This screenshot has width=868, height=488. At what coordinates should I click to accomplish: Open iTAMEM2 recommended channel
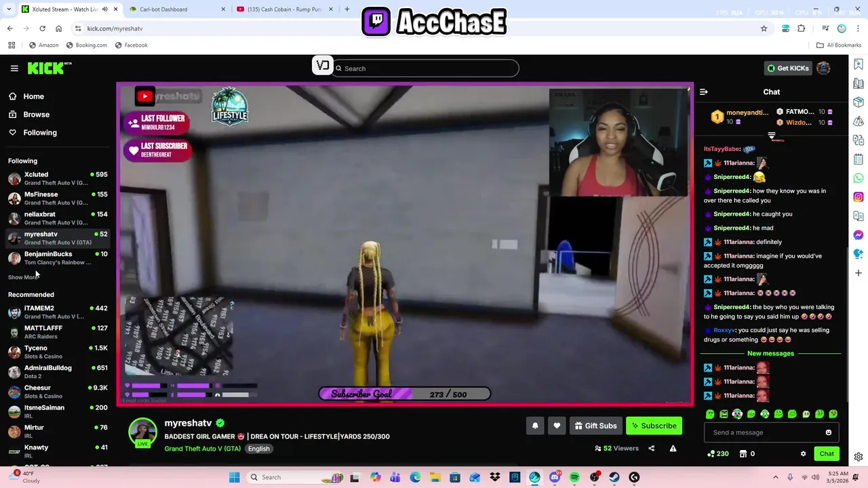tap(58, 312)
